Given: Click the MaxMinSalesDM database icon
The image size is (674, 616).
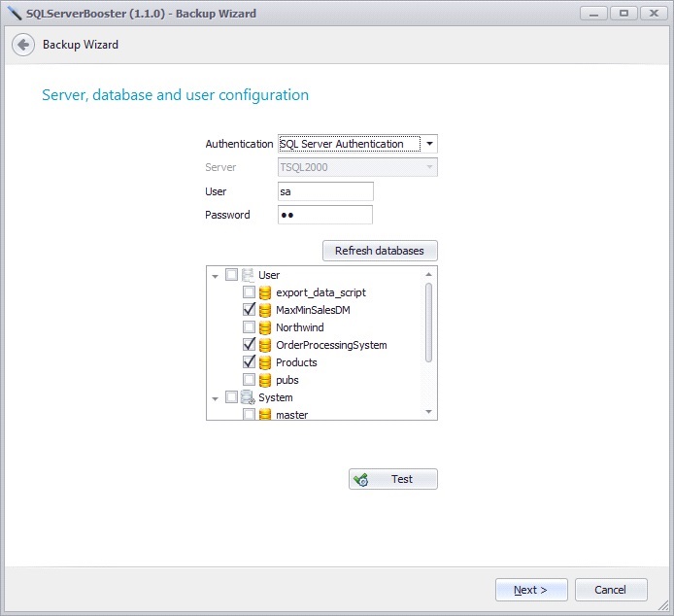Looking at the screenshot, I should (x=265, y=310).
